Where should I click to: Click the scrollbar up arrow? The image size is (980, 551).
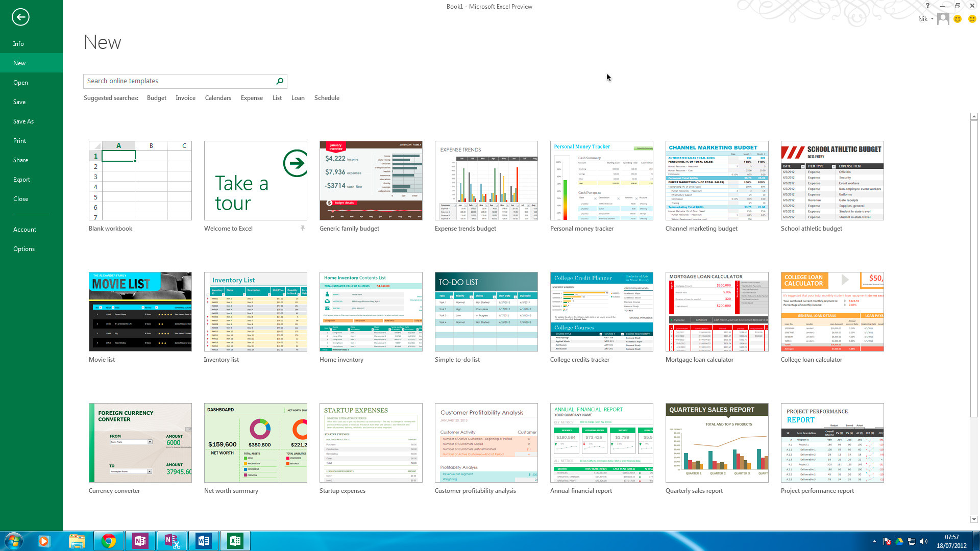pos(974,117)
